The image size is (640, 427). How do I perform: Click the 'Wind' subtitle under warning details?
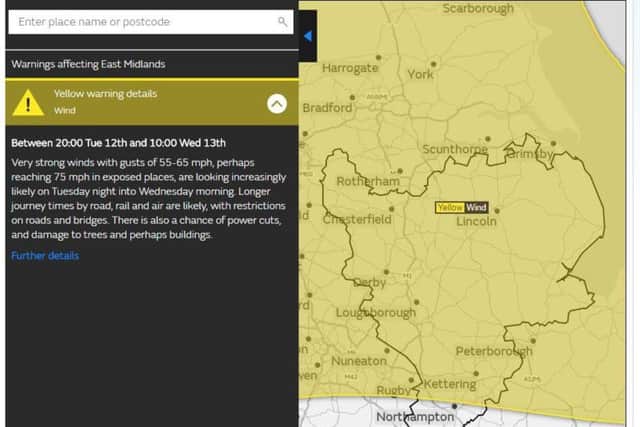click(65, 111)
